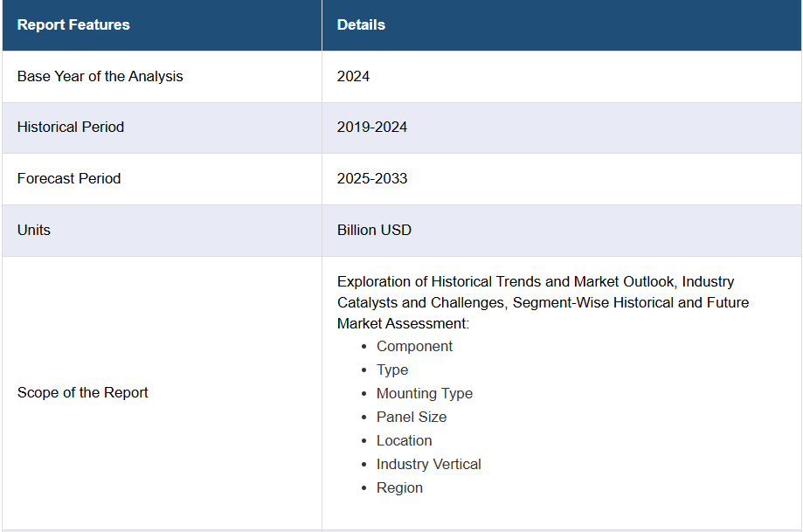Click the Type list item
Image resolution: width=803 pixels, height=532 pixels.
pyautogui.click(x=392, y=370)
